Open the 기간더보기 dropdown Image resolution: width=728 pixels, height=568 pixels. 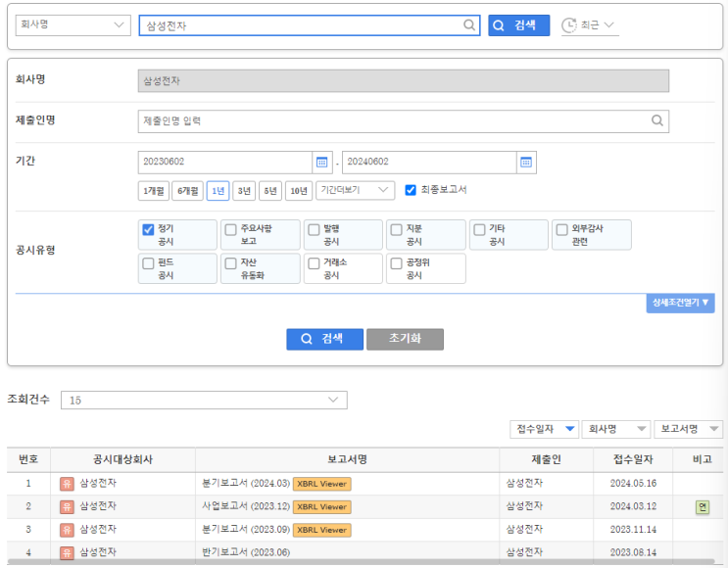coord(355,190)
